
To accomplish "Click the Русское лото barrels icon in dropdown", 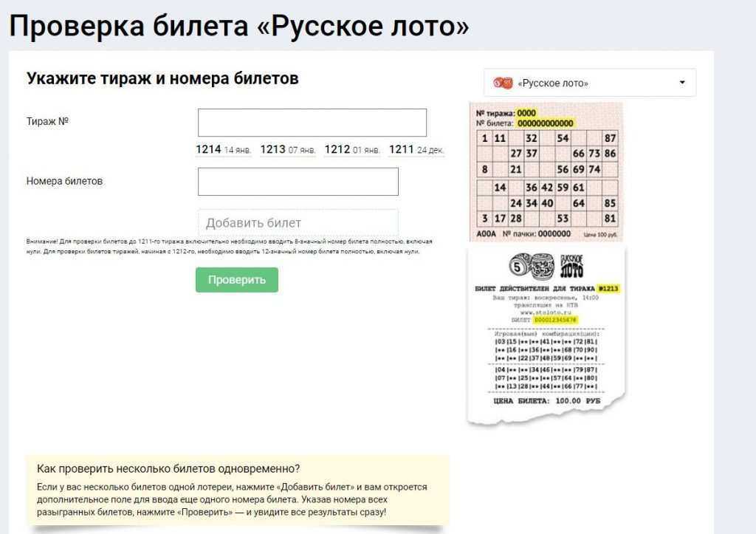I will point(503,83).
